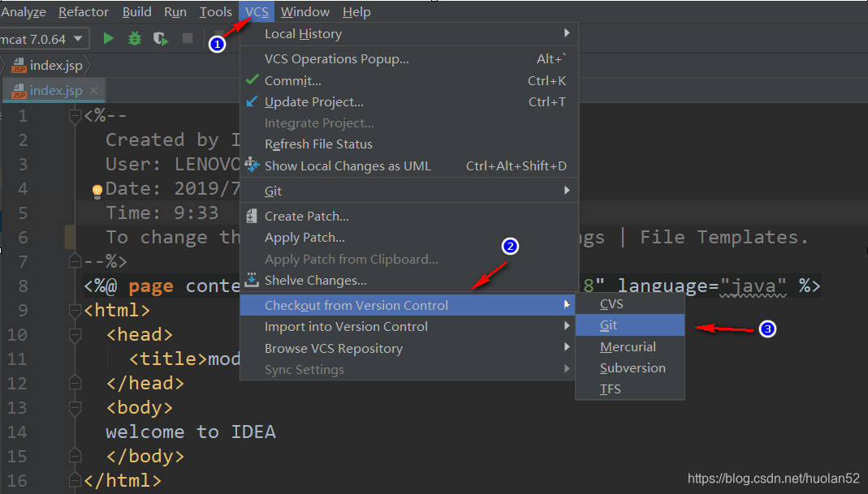Click the text 'welcome to IDEA'
The height and width of the screenshot is (494, 868).
(x=191, y=432)
